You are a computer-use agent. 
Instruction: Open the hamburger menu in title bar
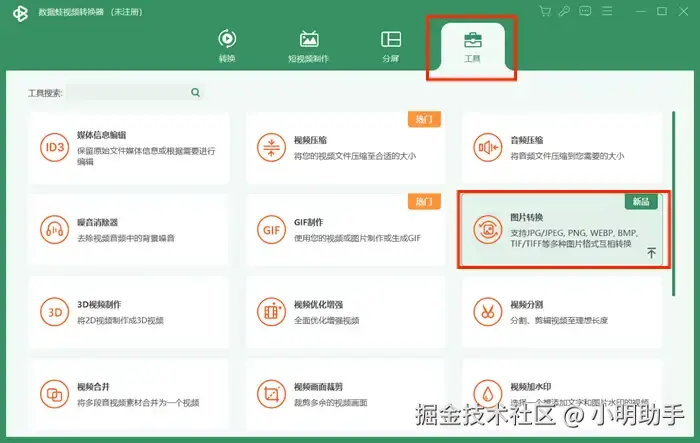(x=607, y=11)
